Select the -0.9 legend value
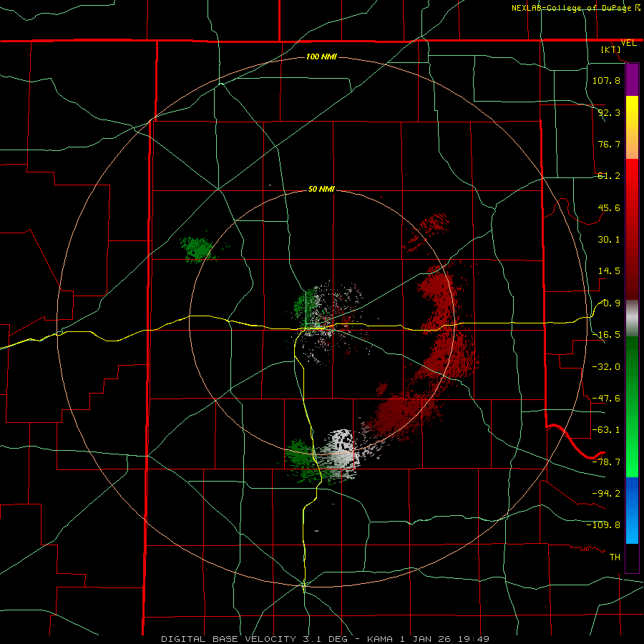This screenshot has height=644, width=644. pyautogui.click(x=610, y=303)
